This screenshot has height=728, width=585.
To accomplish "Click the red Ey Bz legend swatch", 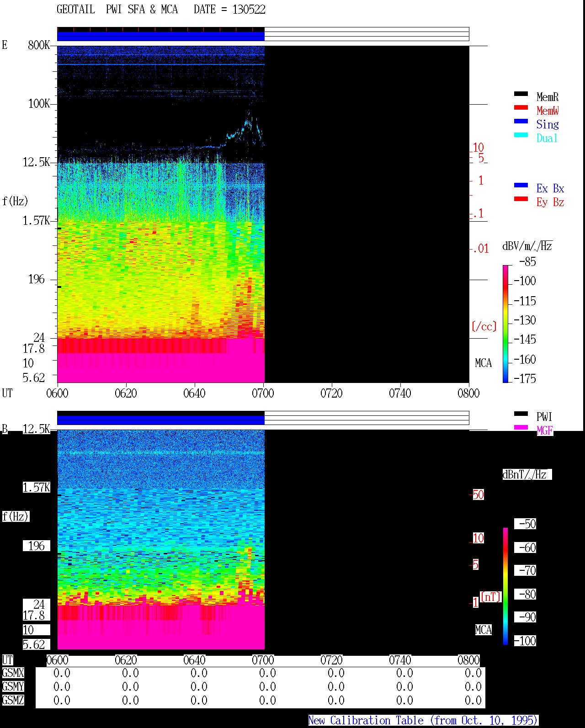I will point(521,199).
